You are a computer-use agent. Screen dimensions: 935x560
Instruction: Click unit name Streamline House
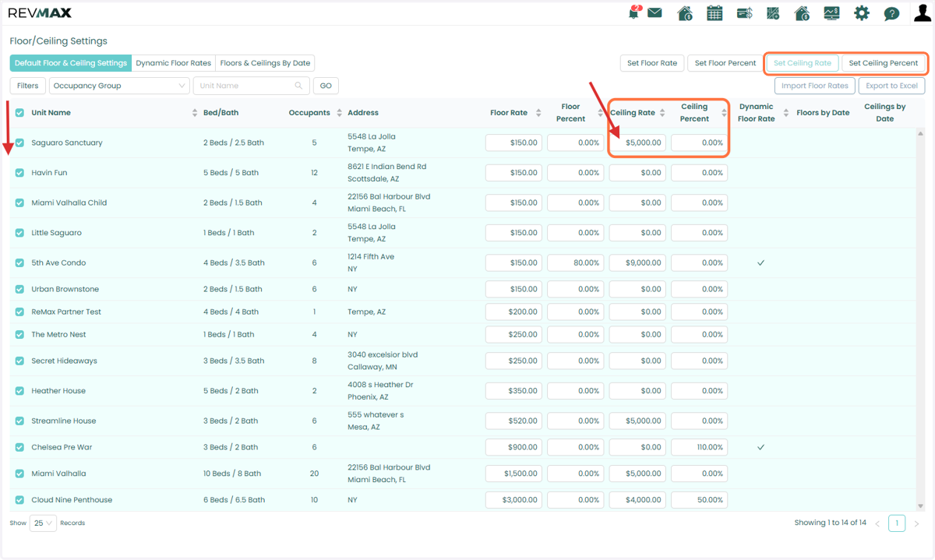pyautogui.click(x=64, y=421)
